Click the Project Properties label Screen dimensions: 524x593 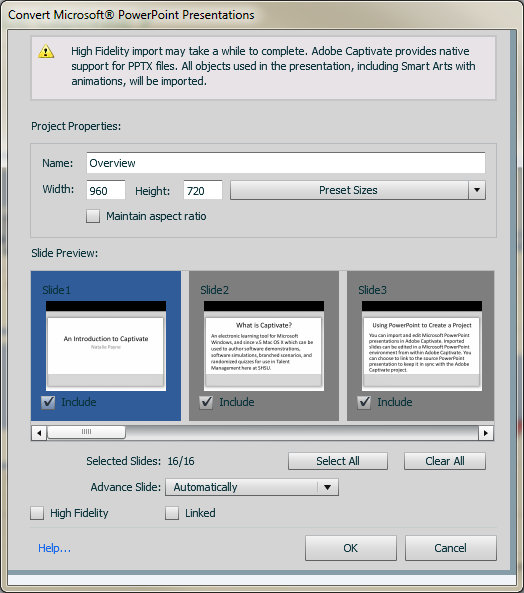point(76,126)
